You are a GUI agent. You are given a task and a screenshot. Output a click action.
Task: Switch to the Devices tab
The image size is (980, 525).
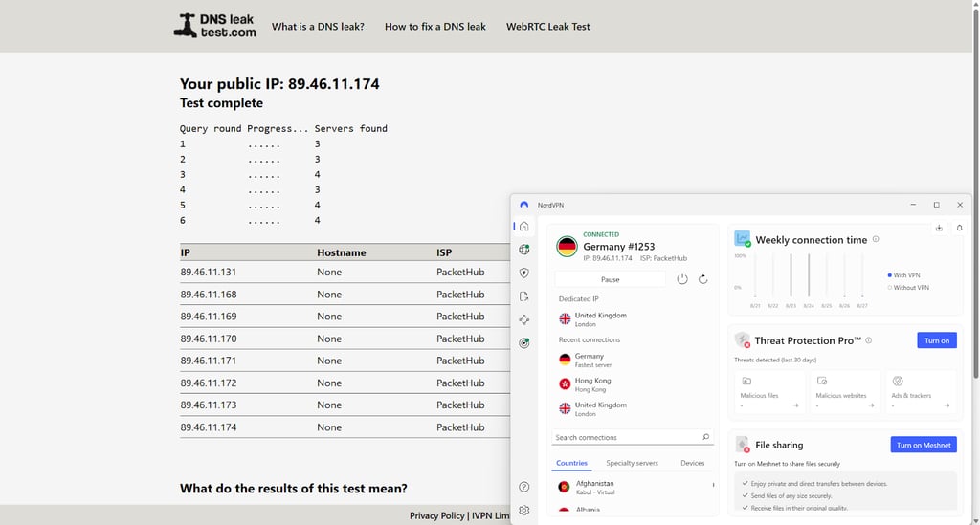click(x=692, y=463)
